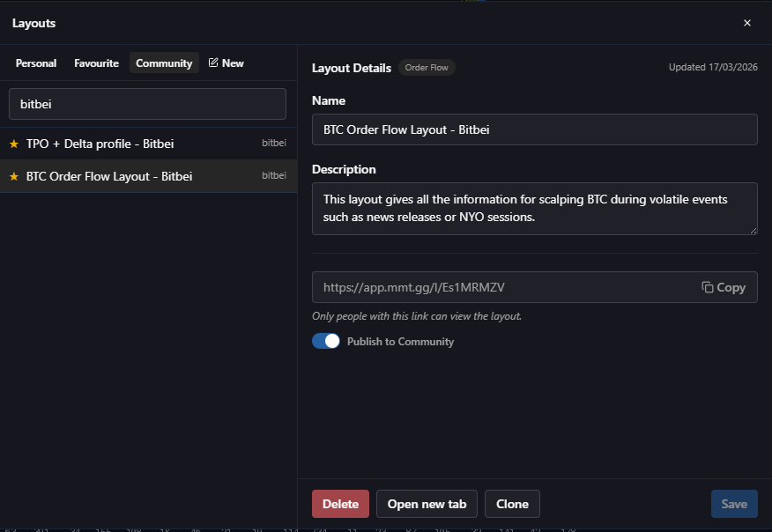Click the favourite star beside BTC Order Flow Layout
Screen dimensions: 772x532
pos(14,176)
